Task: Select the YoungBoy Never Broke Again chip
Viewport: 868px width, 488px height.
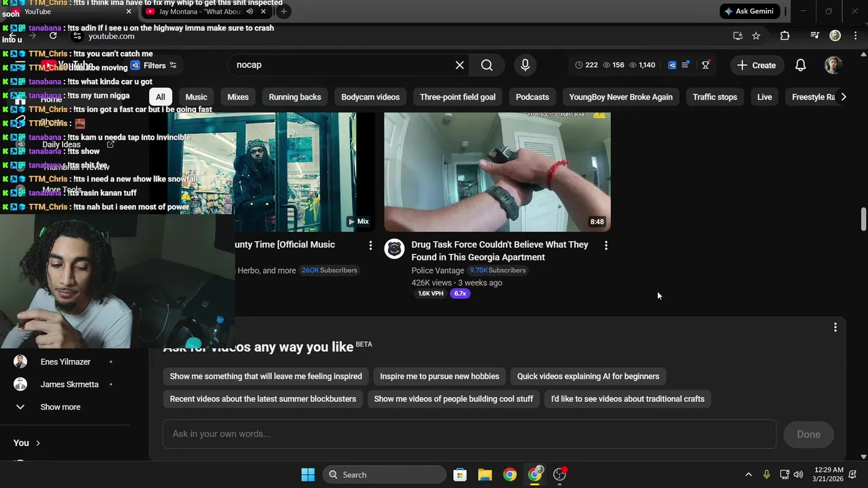Action: tap(621, 97)
